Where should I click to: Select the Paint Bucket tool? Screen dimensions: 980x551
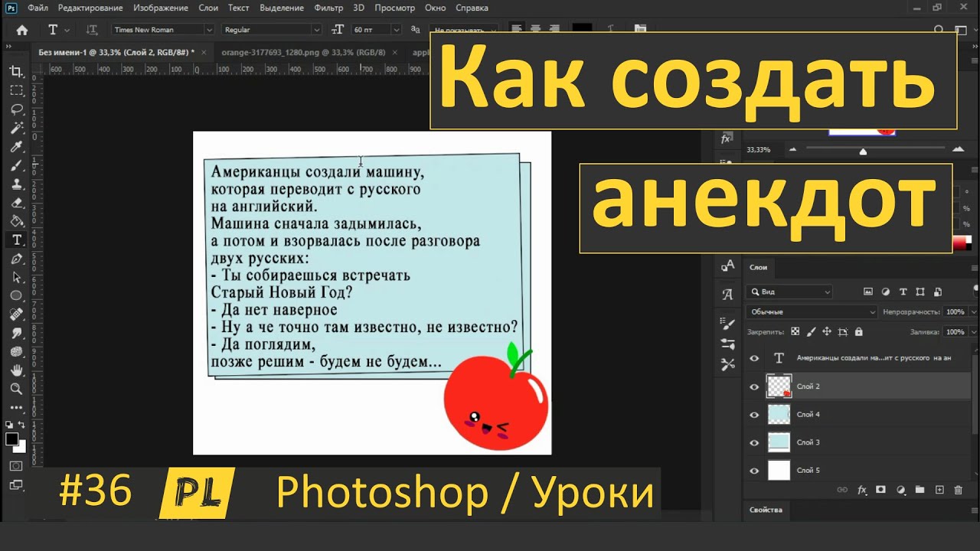[x=16, y=221]
